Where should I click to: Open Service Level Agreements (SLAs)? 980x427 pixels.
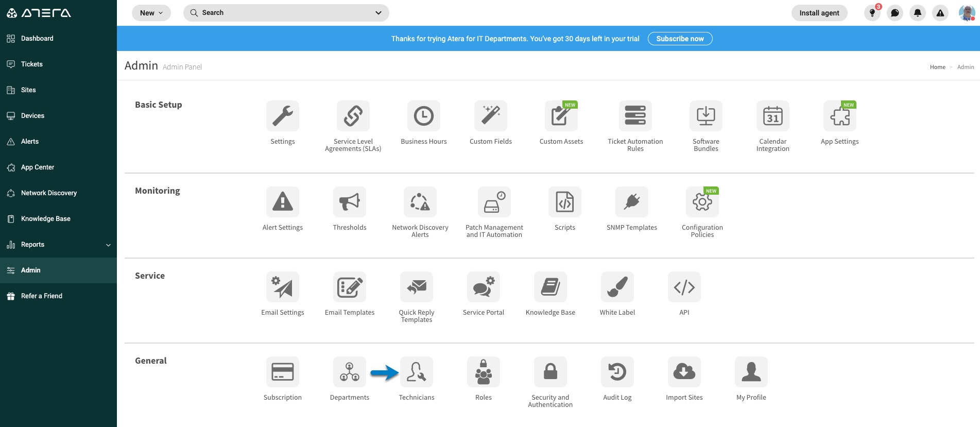(353, 116)
